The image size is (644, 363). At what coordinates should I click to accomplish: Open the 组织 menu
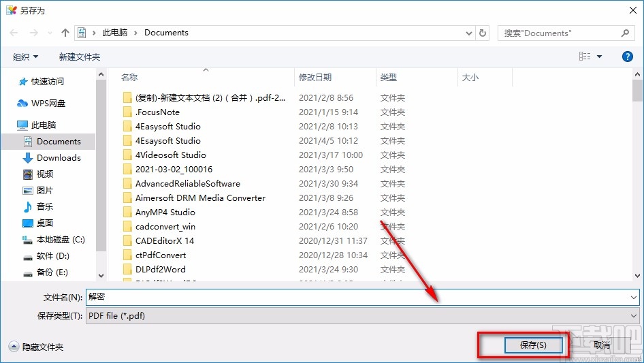[25, 57]
